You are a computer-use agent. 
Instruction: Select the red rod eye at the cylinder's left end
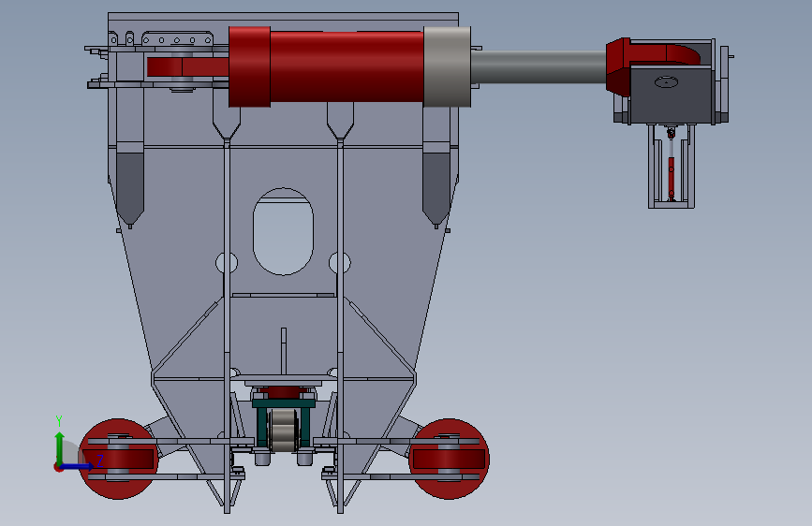pos(188,66)
